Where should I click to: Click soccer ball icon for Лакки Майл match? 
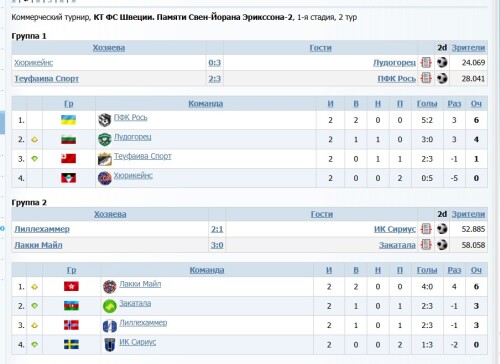click(442, 245)
